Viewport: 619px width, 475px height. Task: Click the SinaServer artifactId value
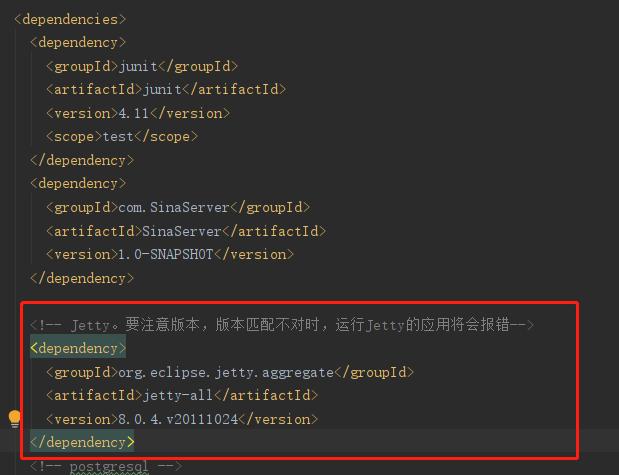(182, 231)
